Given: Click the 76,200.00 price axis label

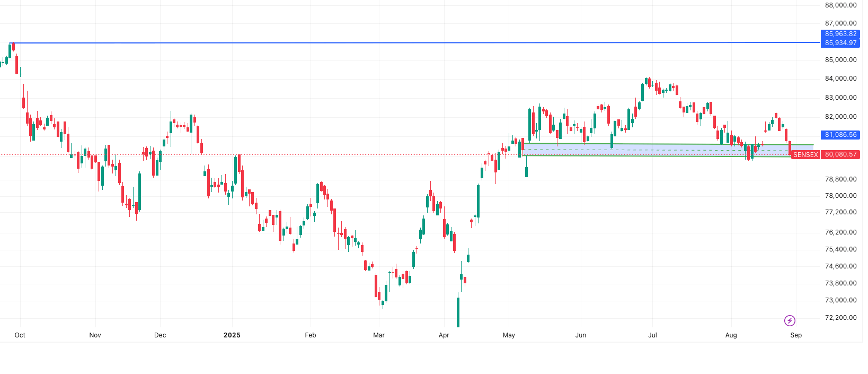Looking at the screenshot, I should click(840, 232).
